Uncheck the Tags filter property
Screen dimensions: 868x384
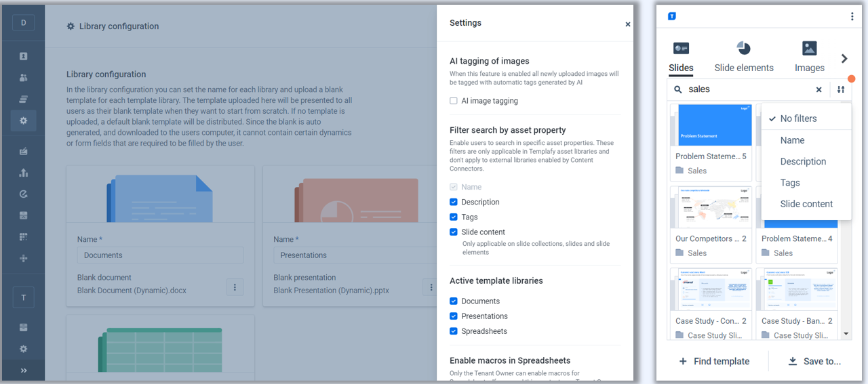(454, 217)
